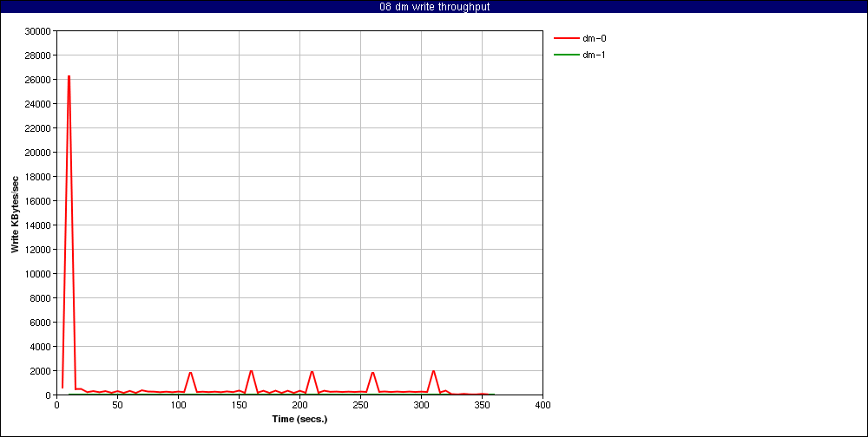The image size is (868, 437).
Task: Click the 26000 y-axis tick value
Action: tap(38, 80)
